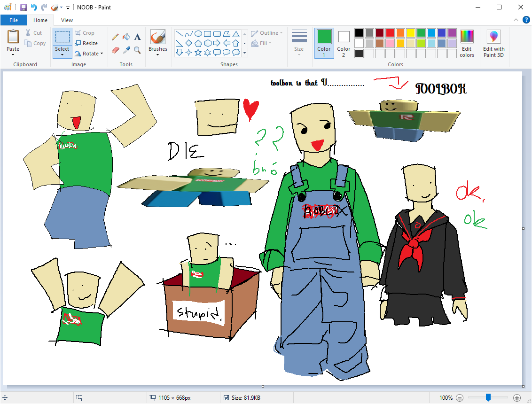Click the Brushes icon
This screenshot has width=532, height=404.
158,37
